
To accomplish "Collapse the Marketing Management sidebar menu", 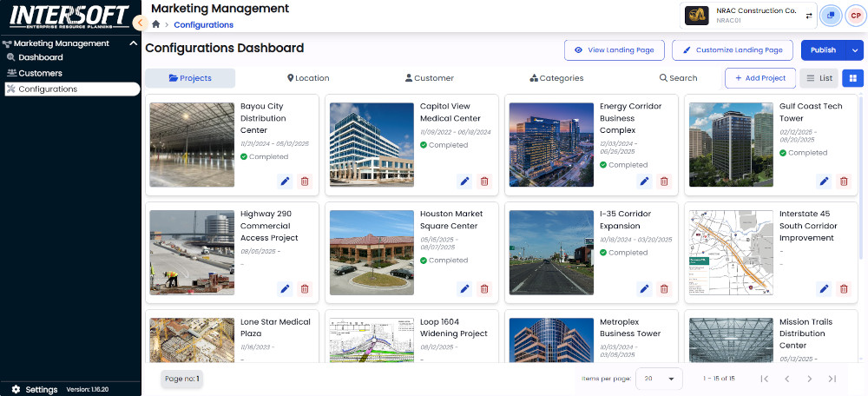I will click(x=133, y=43).
